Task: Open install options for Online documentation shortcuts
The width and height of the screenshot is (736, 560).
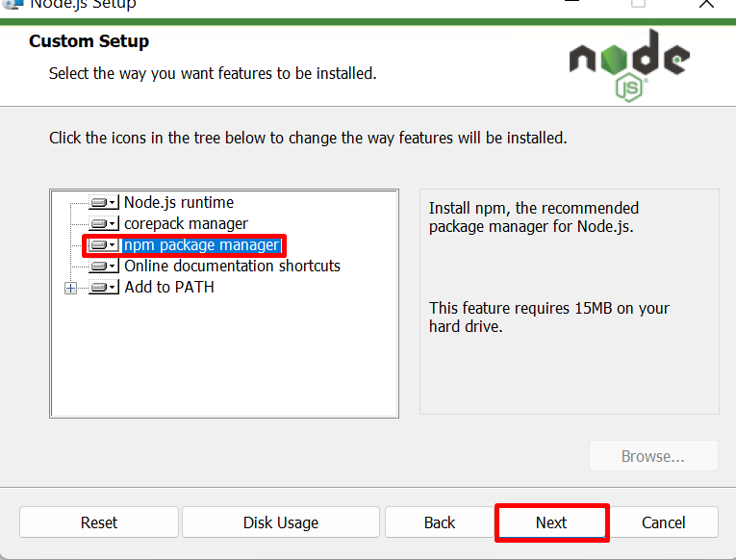Action: coord(104,267)
